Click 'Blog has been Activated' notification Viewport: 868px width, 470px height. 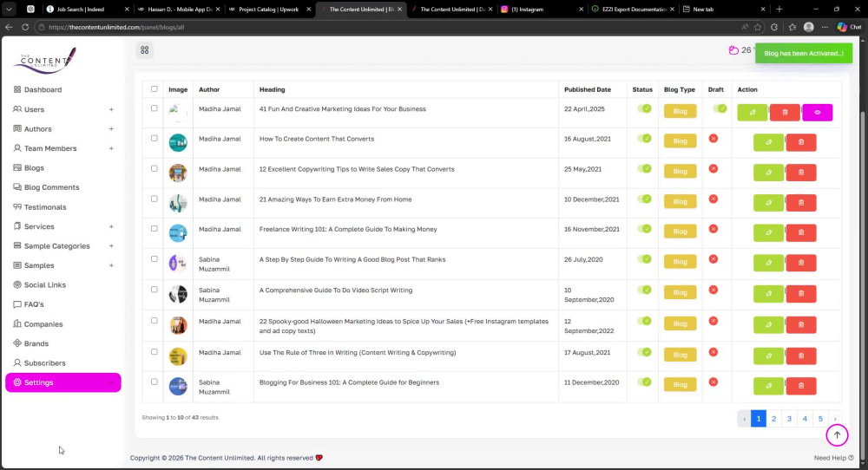point(804,53)
